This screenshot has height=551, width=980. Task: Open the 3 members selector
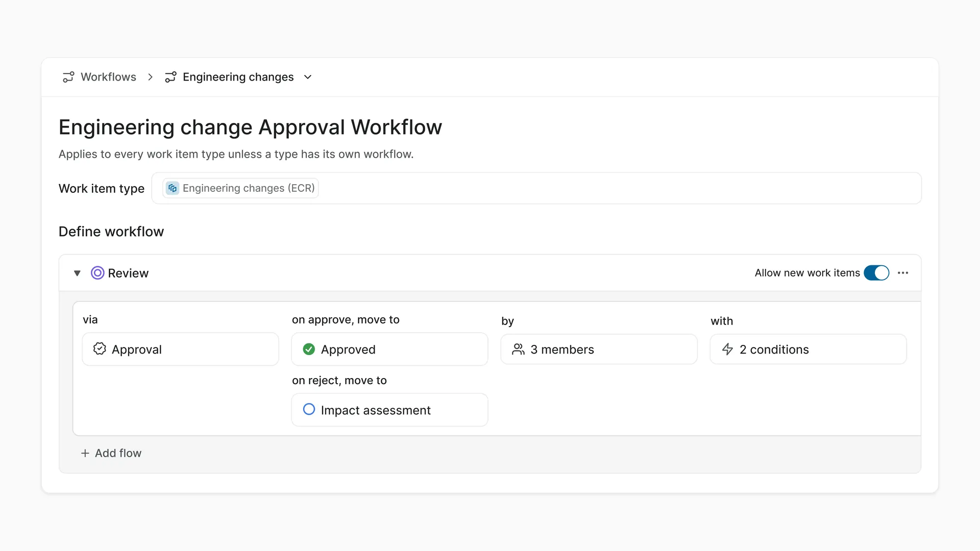pos(599,349)
